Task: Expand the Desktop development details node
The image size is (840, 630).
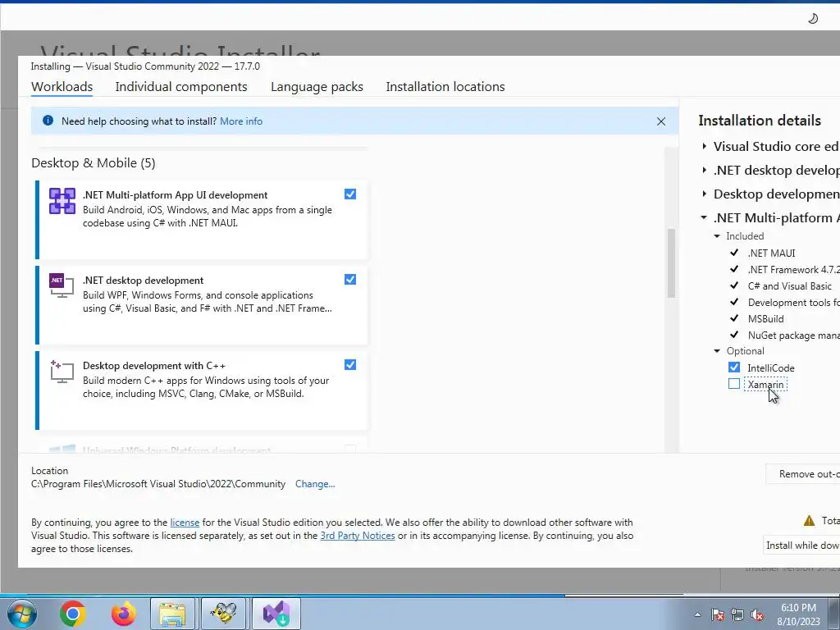Action: pyautogui.click(x=705, y=194)
